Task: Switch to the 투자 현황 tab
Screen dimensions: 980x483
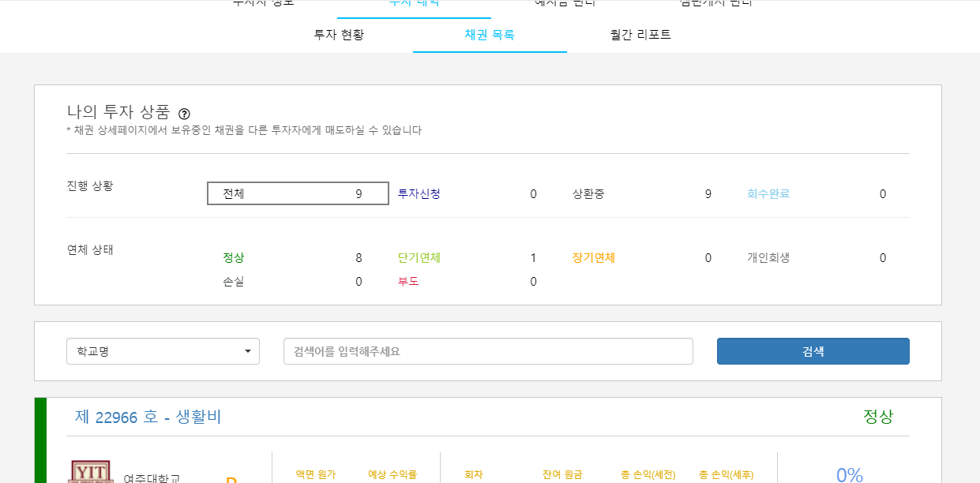Action: [x=340, y=34]
